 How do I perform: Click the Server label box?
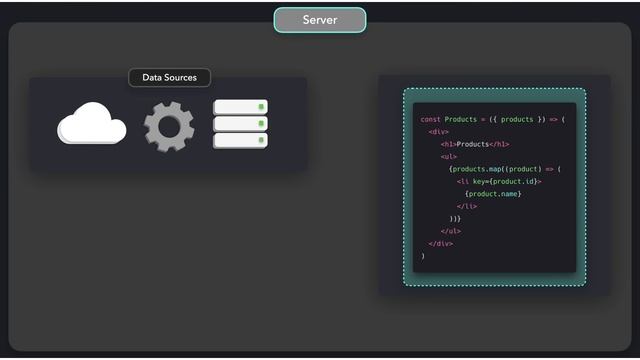pos(320,20)
